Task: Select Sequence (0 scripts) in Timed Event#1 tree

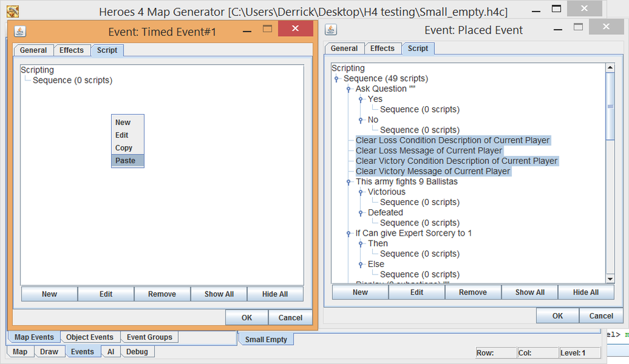Action: pyautogui.click(x=72, y=80)
